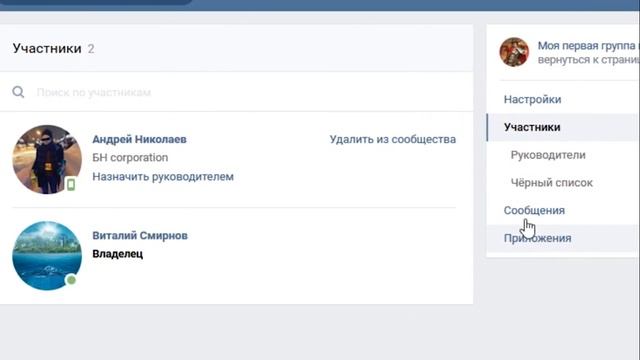The height and width of the screenshot is (360, 640).
Task: Open Виталий Смирнов profile link
Action: pos(140,236)
